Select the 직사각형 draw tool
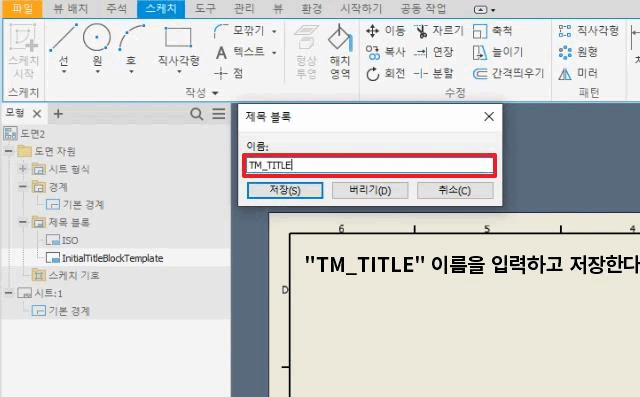The width and height of the screenshot is (640, 397). pos(178,45)
